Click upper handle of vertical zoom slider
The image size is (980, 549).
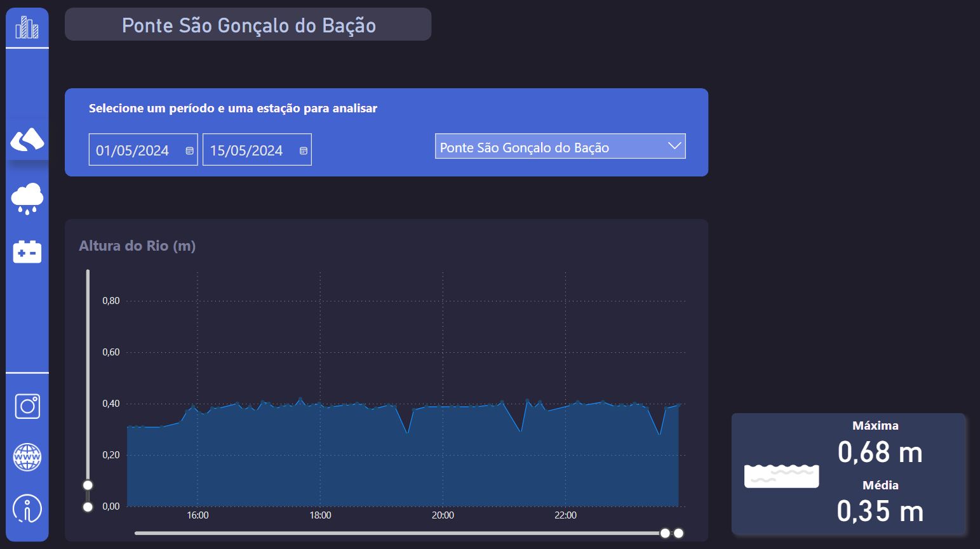click(88, 485)
